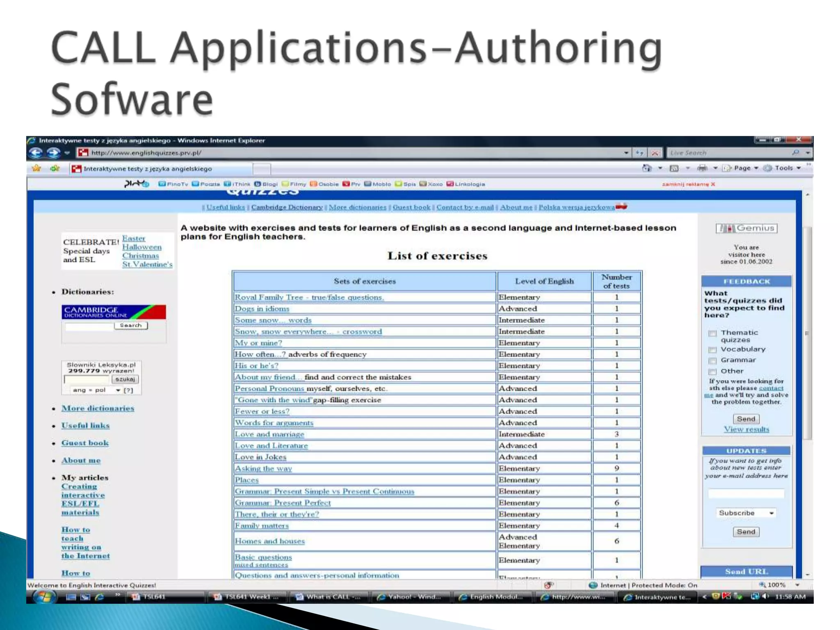The height and width of the screenshot is (630, 840).
Task: Open the address bar URL history dropdown
Action: click(x=626, y=153)
